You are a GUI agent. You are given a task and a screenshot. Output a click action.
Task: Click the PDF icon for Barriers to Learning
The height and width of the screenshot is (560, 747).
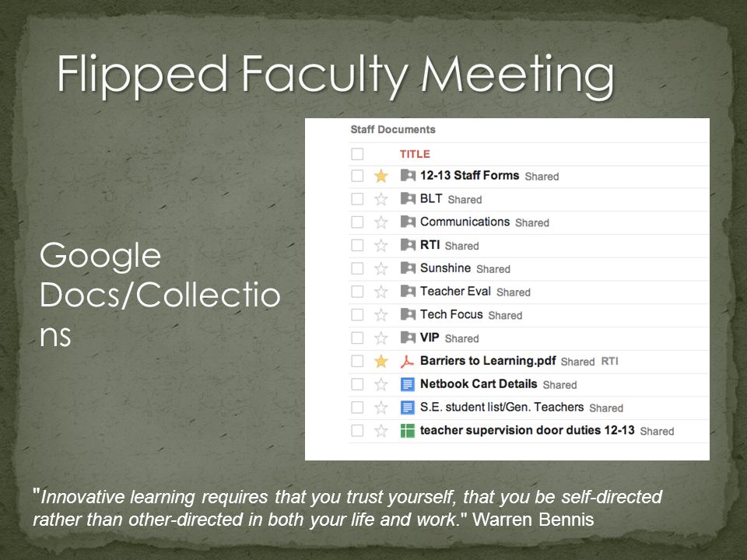407,362
